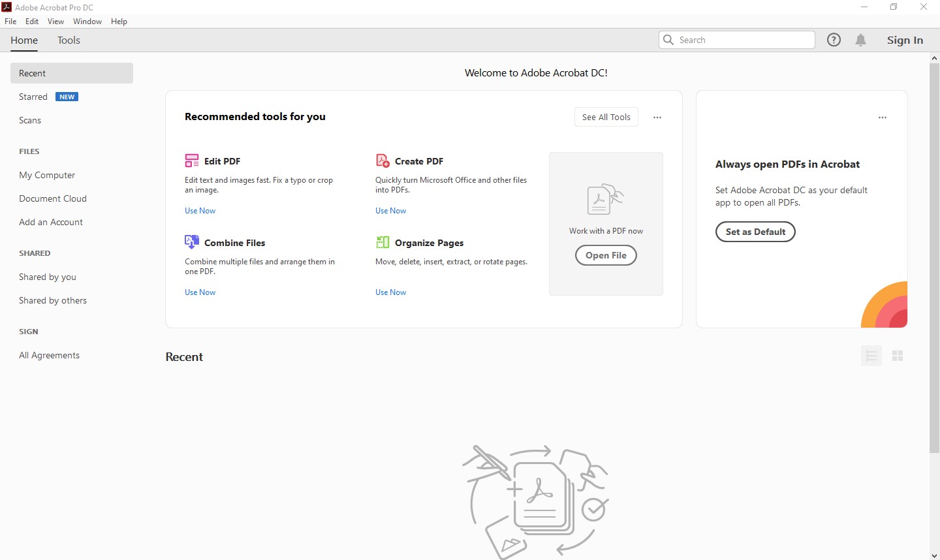Viewport: 940px width, 560px height.
Task: Select Scans in the sidebar
Action: [30, 120]
